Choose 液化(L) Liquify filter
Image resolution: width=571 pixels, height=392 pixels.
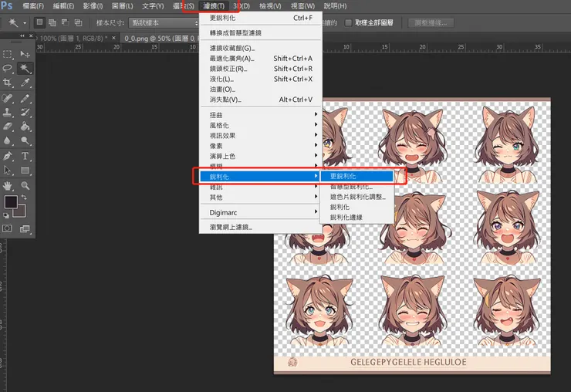(x=260, y=79)
